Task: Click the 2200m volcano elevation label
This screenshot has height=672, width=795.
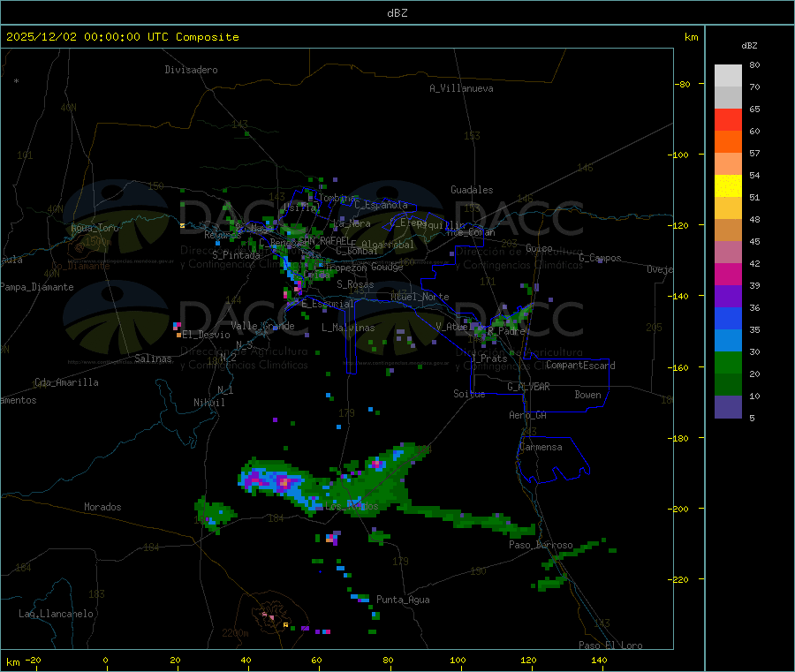Action: [x=235, y=633]
